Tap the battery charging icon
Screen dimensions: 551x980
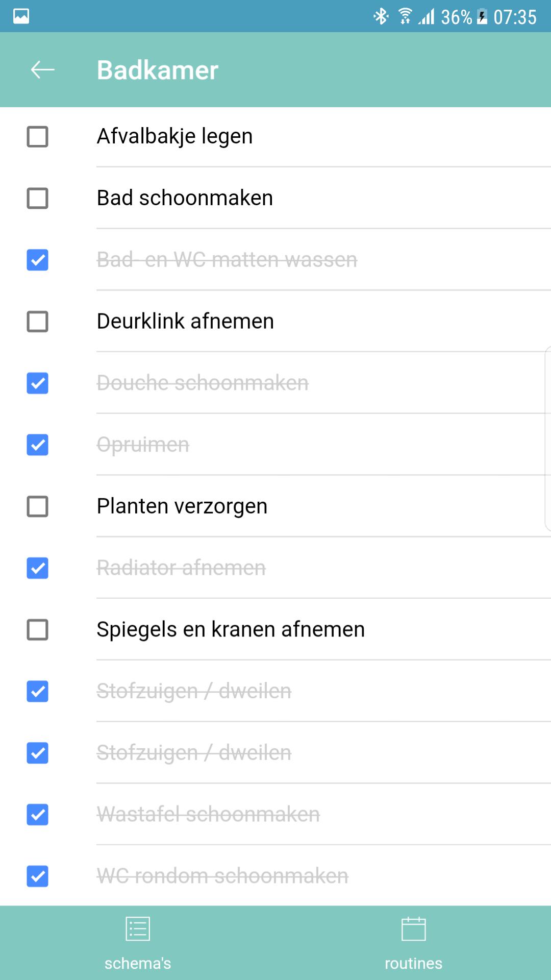(482, 17)
